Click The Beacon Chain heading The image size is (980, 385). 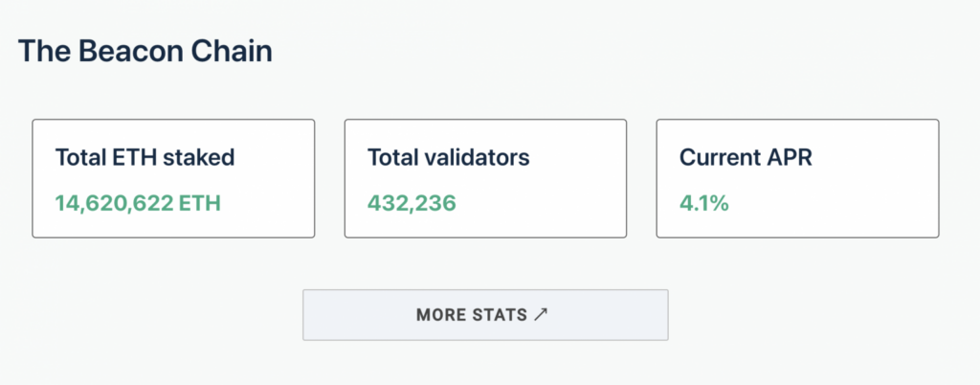pyautogui.click(x=145, y=52)
